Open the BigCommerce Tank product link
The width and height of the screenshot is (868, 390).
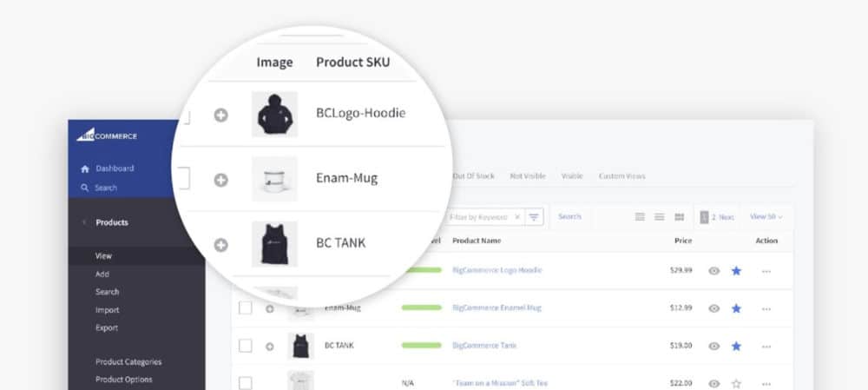pyautogui.click(x=484, y=345)
